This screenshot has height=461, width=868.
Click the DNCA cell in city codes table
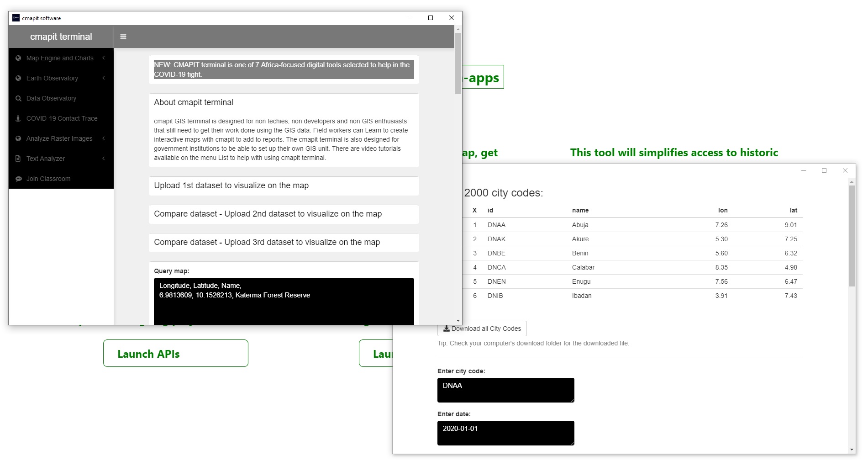(496, 267)
